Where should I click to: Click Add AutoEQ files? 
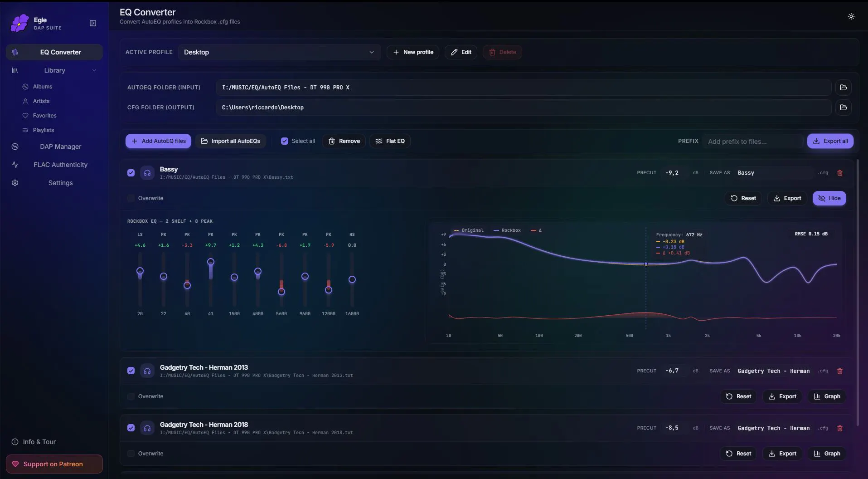(158, 141)
